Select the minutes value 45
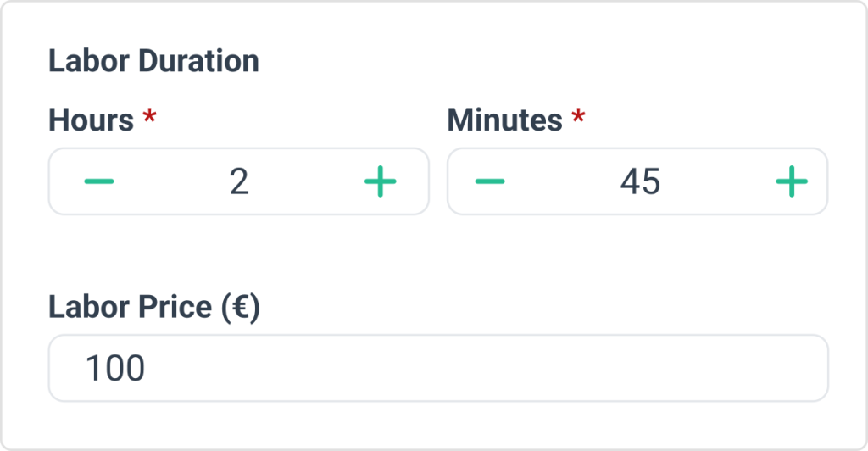Viewport: 868px width, 451px height. coord(640,182)
